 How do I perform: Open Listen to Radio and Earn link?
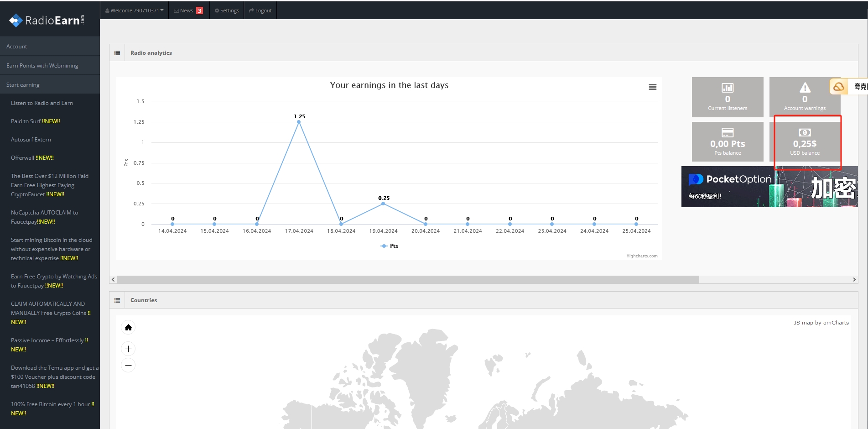(x=42, y=103)
